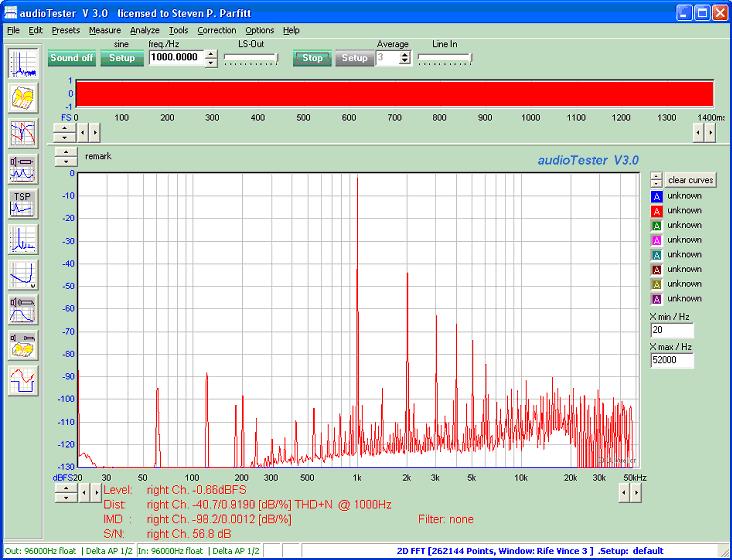Select the red curve A marker
This screenshot has height=560, width=732.
pos(656,211)
